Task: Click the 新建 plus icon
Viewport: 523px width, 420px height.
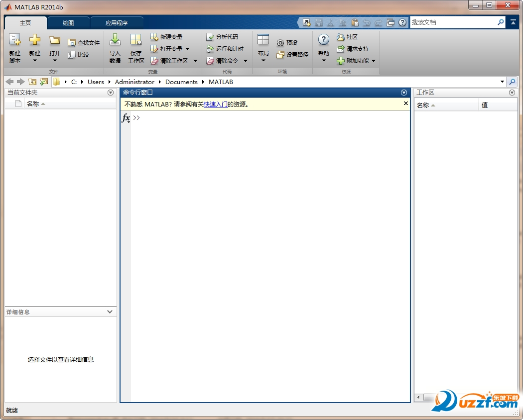Action: 35,40
